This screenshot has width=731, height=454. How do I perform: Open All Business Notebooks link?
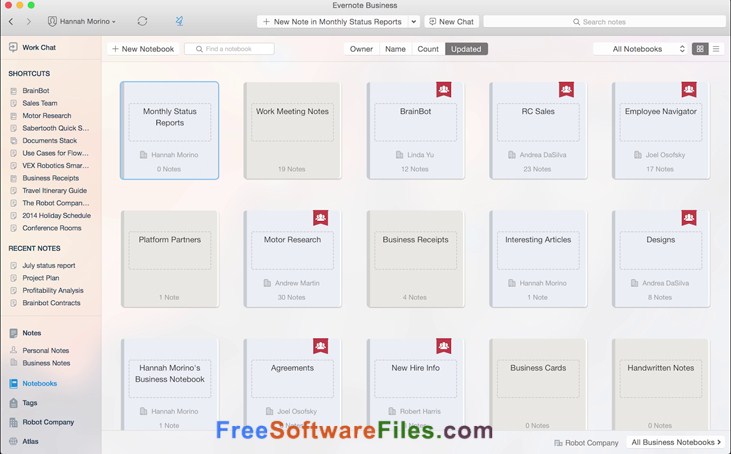pos(676,442)
